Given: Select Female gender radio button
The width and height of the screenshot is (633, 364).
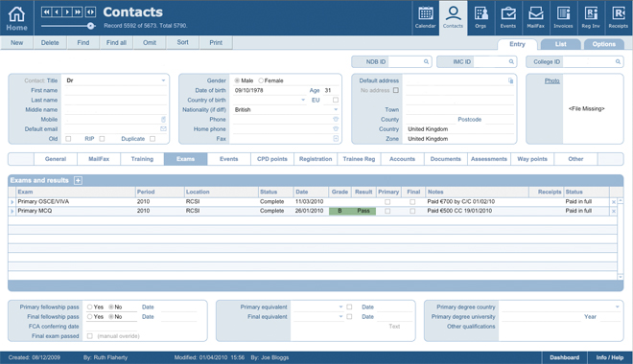Looking at the screenshot, I should click(261, 80).
